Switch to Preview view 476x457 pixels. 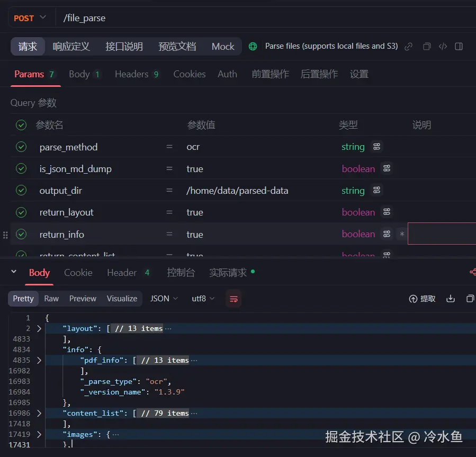point(83,299)
